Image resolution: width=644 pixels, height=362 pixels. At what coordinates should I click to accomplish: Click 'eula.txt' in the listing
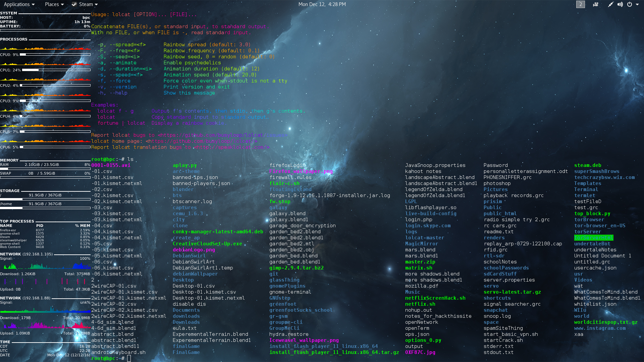tap(185, 328)
